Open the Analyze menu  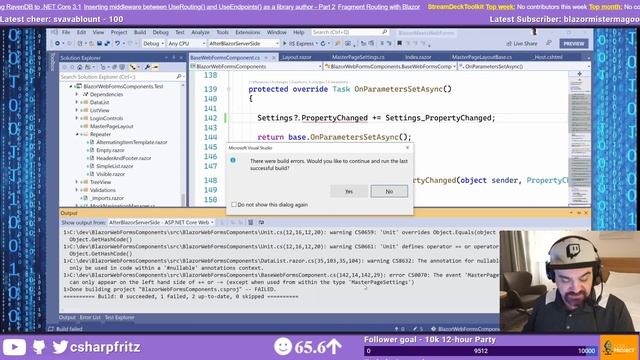click(x=200, y=32)
